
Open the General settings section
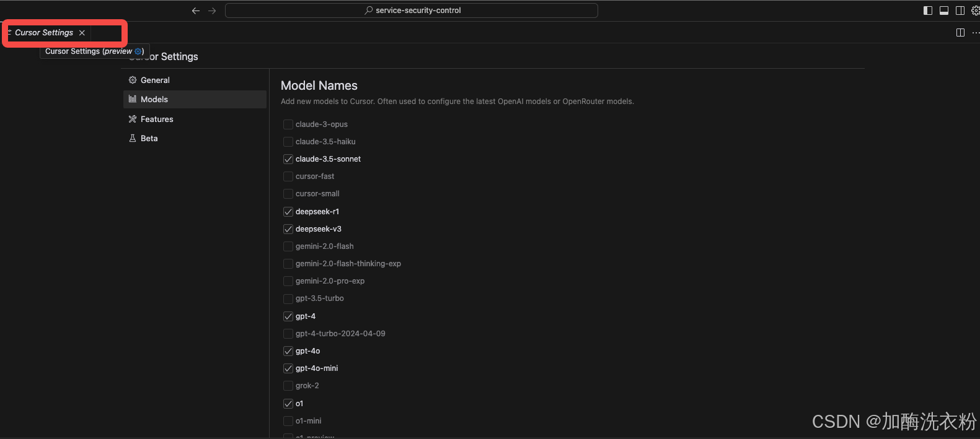(195, 80)
